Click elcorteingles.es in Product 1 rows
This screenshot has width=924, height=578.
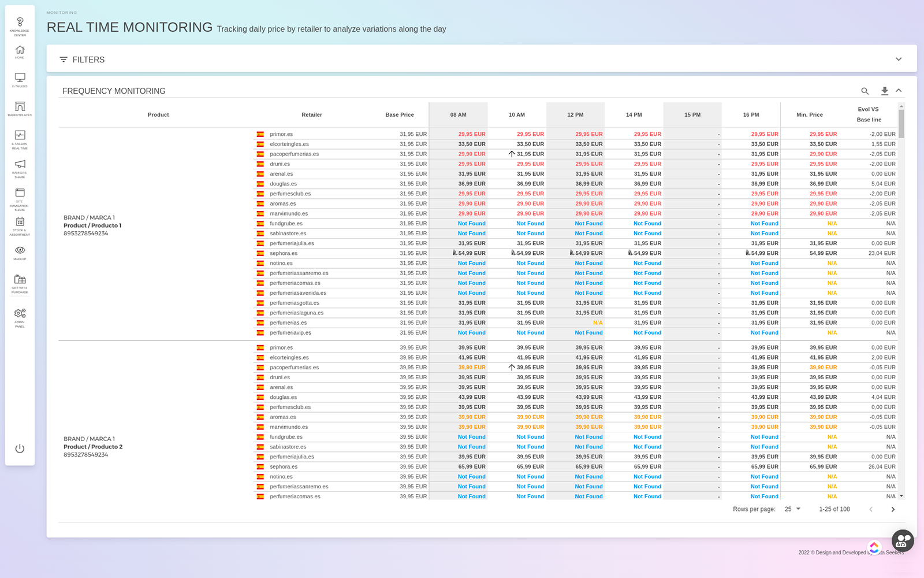[x=289, y=144]
